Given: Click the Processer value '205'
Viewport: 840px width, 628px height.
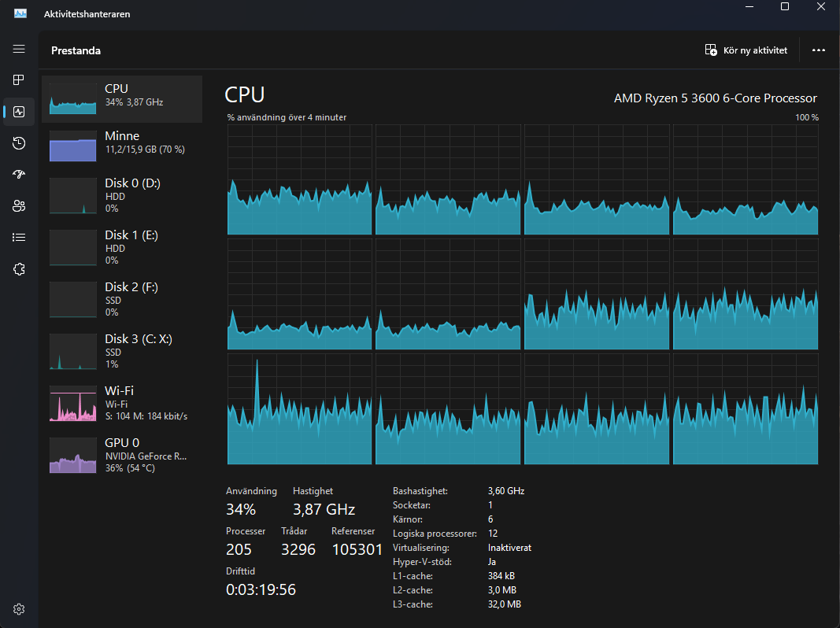Looking at the screenshot, I should pos(239,549).
